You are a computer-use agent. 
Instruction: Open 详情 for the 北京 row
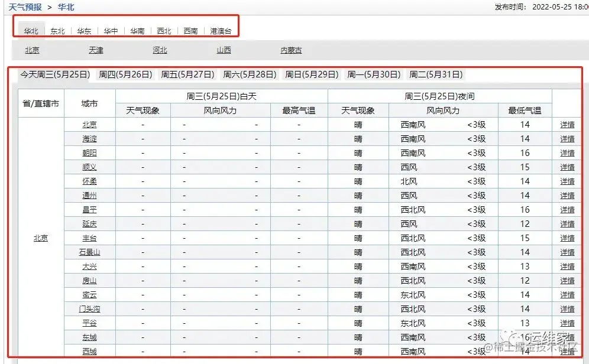pos(567,125)
